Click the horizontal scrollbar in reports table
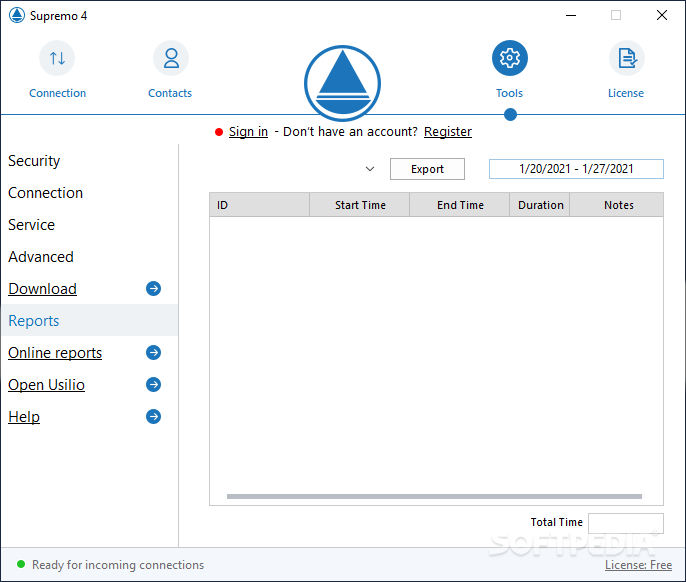Viewport: 686px width, 582px height. (434, 496)
